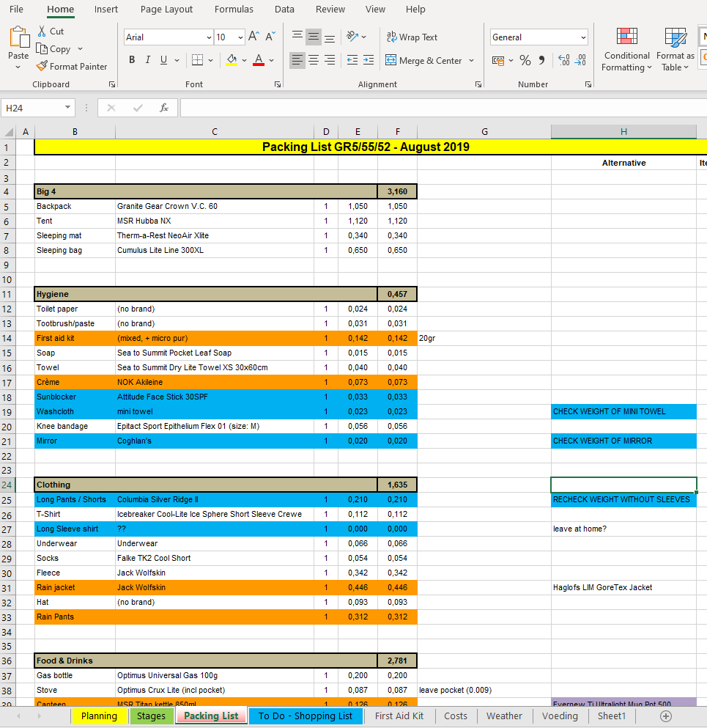Click the Merge & Center button
Screen dimensions: 707x728
click(429, 60)
